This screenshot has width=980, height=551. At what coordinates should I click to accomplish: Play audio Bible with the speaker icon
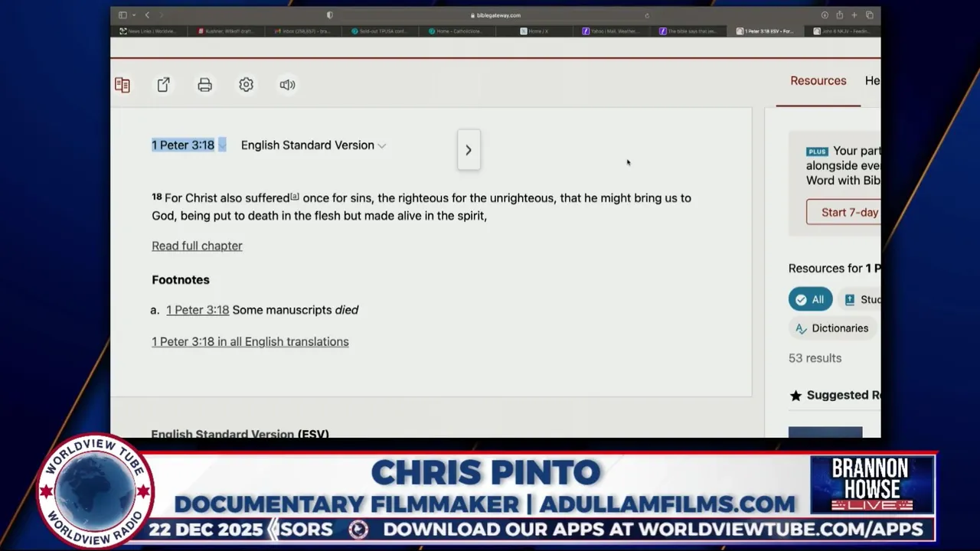click(287, 85)
